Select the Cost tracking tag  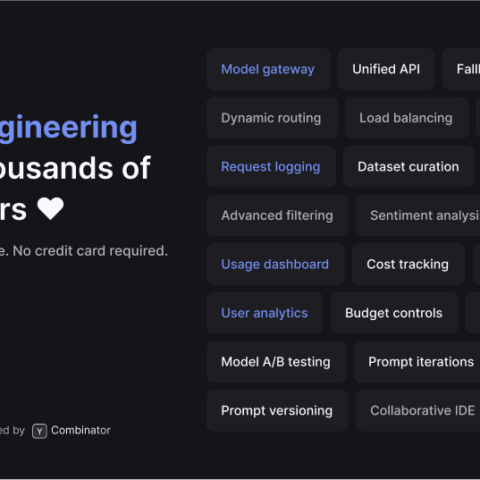coord(408,264)
